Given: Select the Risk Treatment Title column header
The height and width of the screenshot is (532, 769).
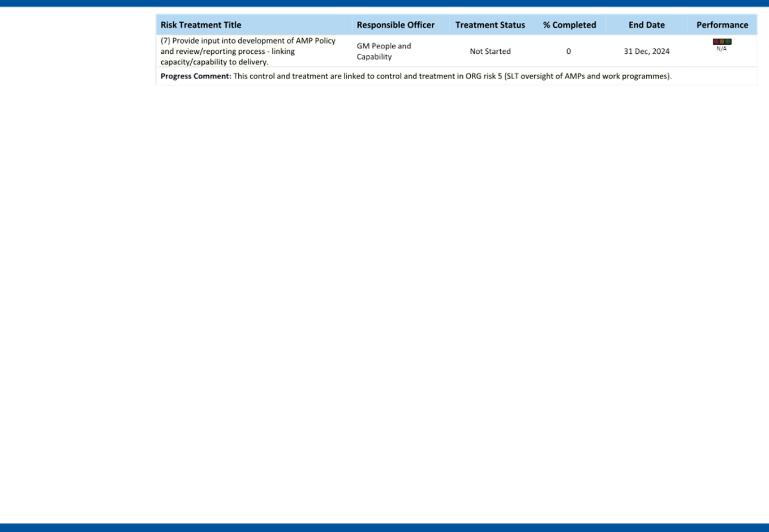Looking at the screenshot, I should point(201,25).
